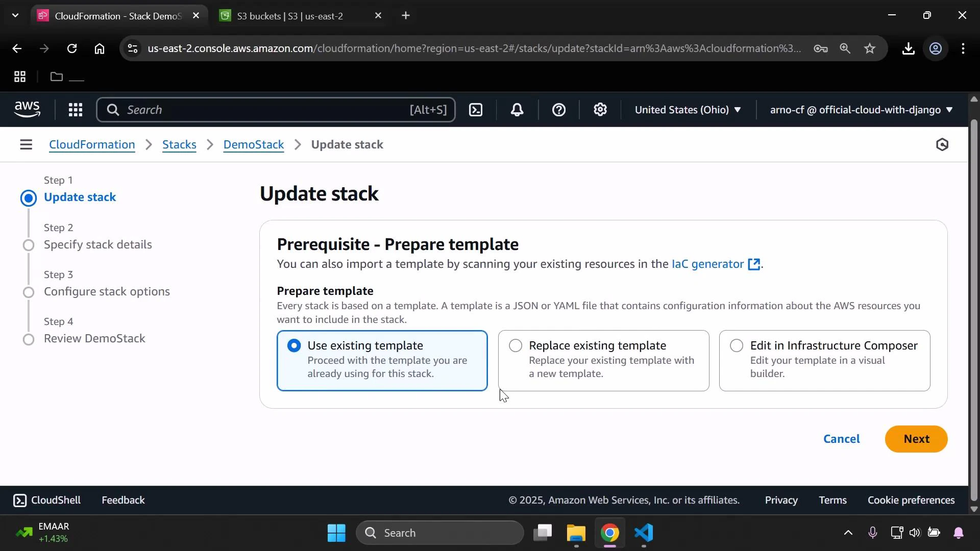Click the Next button

[915, 439]
